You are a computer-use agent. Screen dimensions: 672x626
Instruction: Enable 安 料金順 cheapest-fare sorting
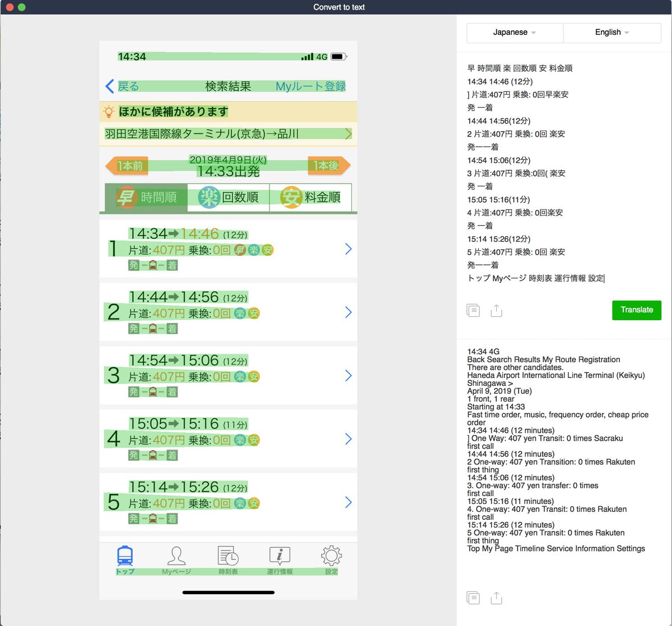(x=310, y=197)
